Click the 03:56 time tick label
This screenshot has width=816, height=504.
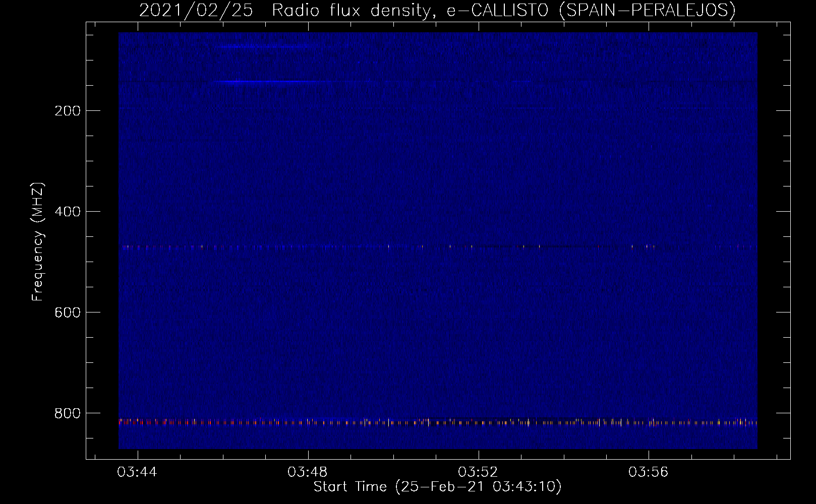pos(649,472)
